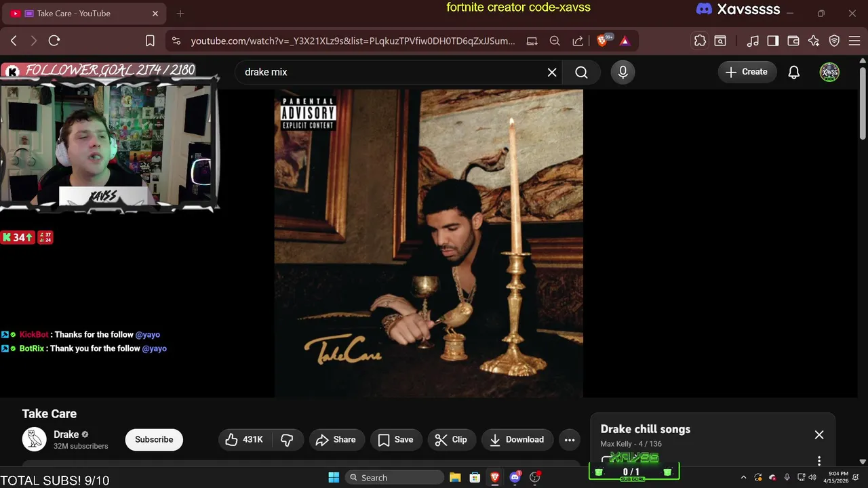This screenshot has width=868, height=488.
Task: Open the Brave Rewards triangle icon
Action: pyautogui.click(x=625, y=41)
